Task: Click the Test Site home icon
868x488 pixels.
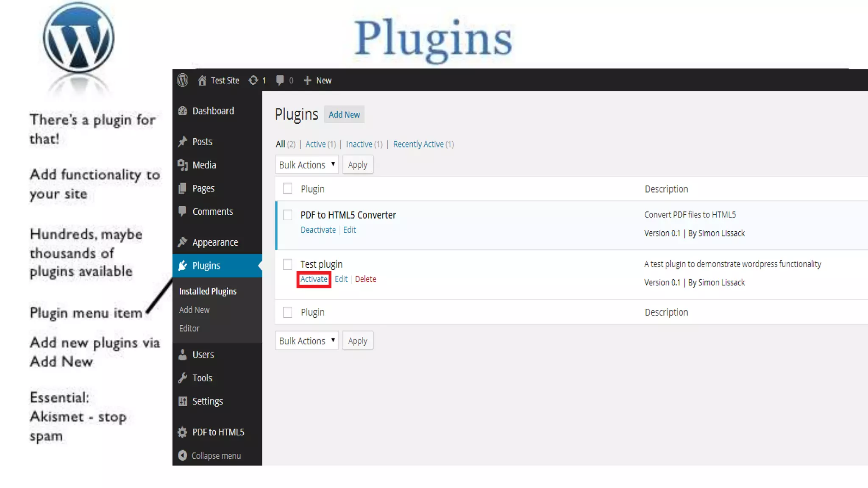Action: [202, 80]
